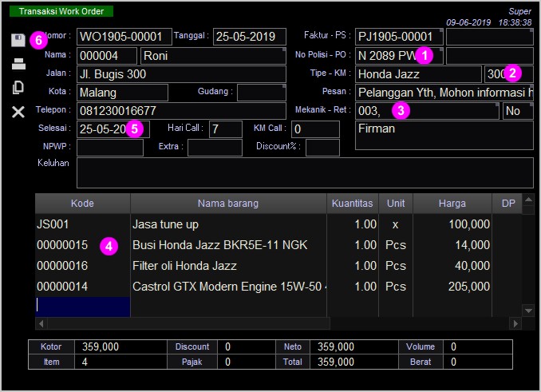Viewport: 541px width, 392px height.
Task: Click the customer name field Roni
Action: pos(212,56)
